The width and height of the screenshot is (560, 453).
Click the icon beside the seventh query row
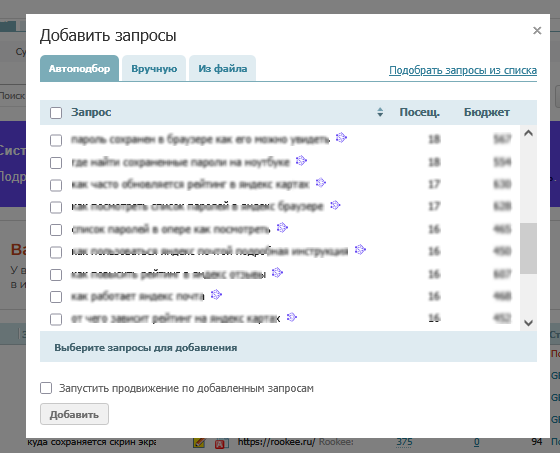click(278, 273)
